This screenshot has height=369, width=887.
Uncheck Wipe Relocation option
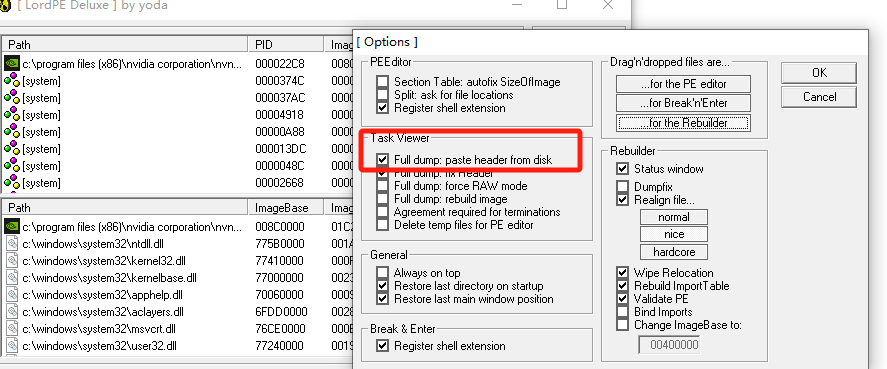coord(623,273)
